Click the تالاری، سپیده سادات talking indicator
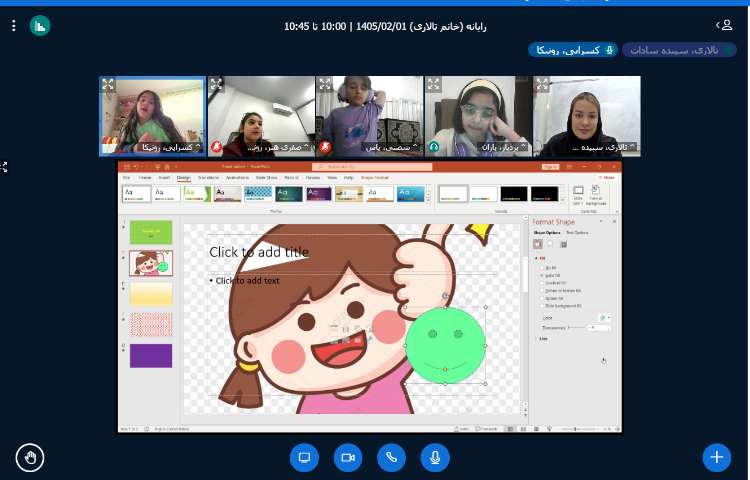Screen dimensions: 750x480 point(679,50)
